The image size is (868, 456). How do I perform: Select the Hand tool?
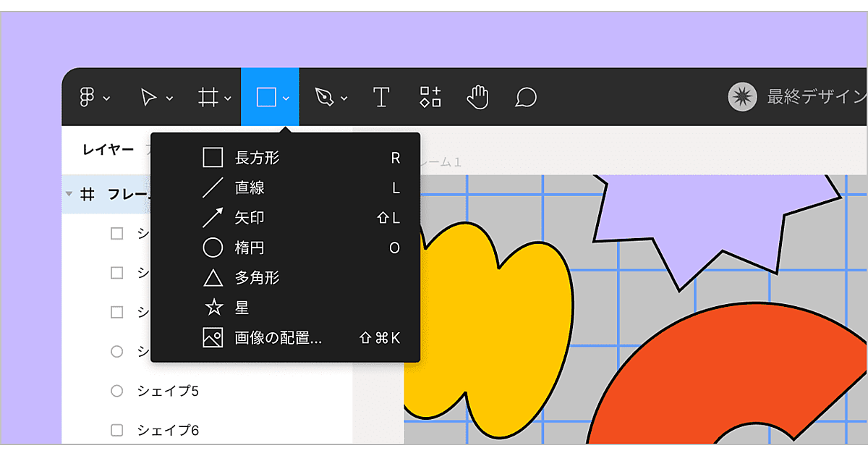pos(477,97)
